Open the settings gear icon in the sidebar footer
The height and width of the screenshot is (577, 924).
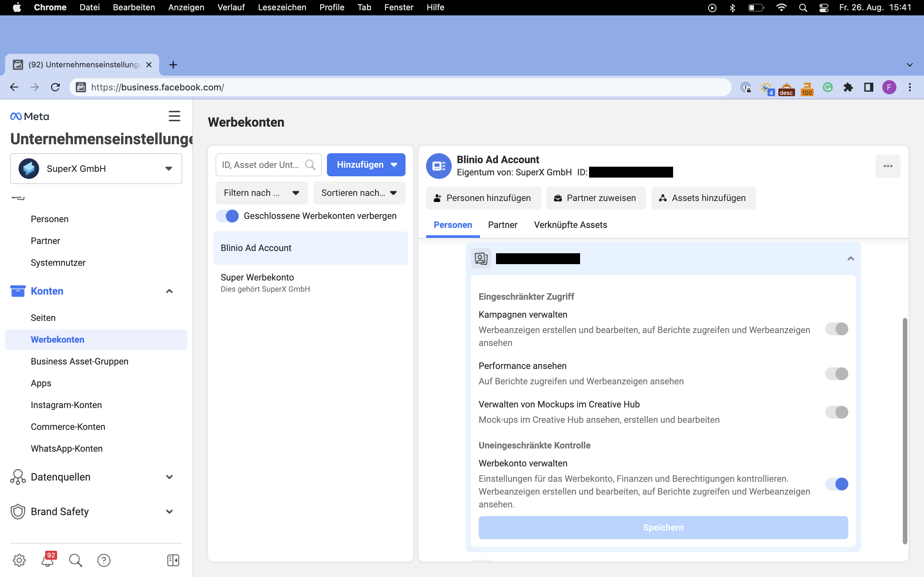(19, 560)
